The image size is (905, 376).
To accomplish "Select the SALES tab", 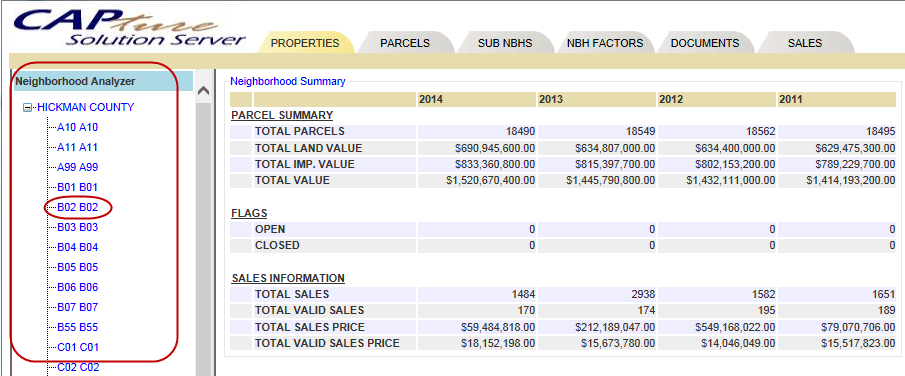I will [805, 43].
